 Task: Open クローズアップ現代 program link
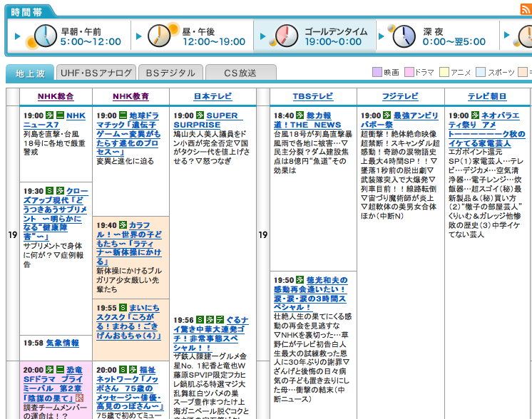(x=56, y=214)
